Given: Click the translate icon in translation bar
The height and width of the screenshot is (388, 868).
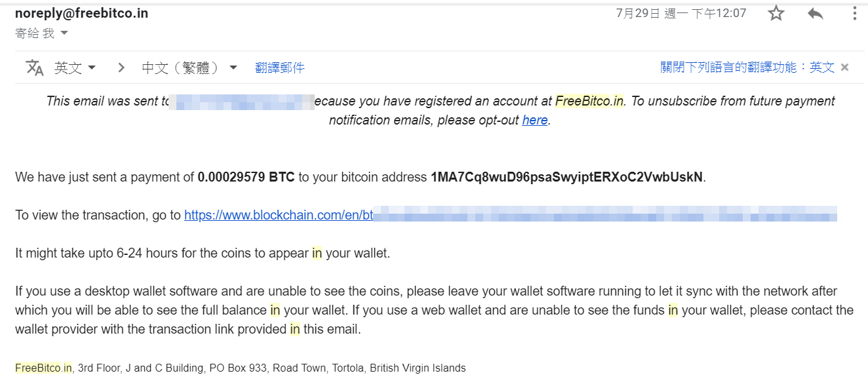Looking at the screenshot, I should pos(34,68).
